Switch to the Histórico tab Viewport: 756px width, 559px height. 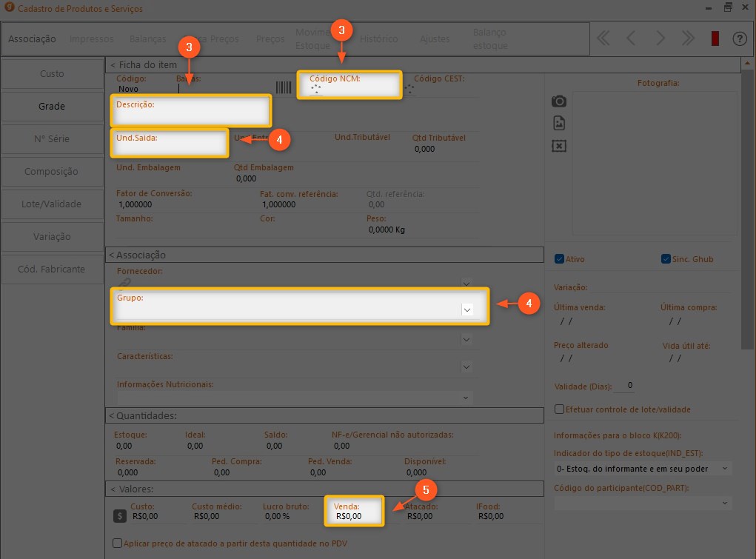[x=378, y=39]
